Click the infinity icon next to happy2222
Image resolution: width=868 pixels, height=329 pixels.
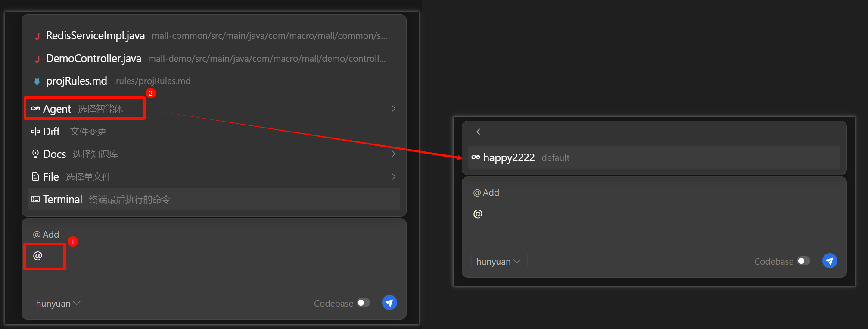tap(476, 157)
